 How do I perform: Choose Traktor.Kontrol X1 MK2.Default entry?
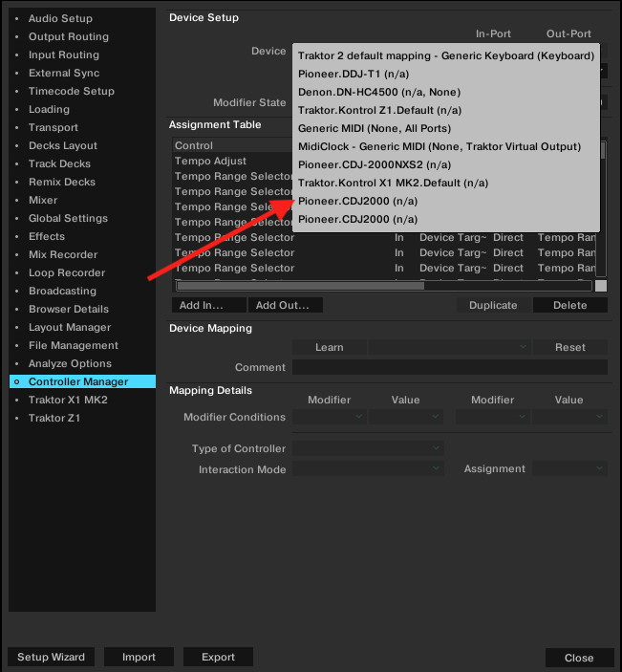[393, 183]
